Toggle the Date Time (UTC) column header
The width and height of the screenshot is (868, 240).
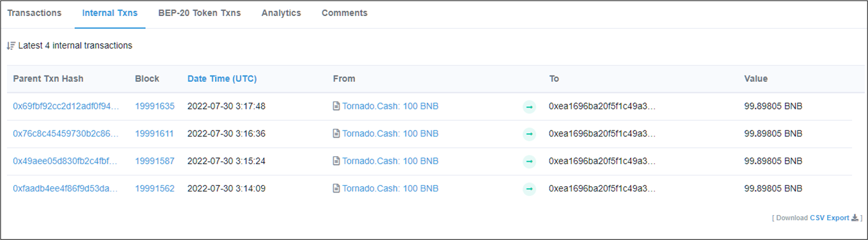click(222, 79)
